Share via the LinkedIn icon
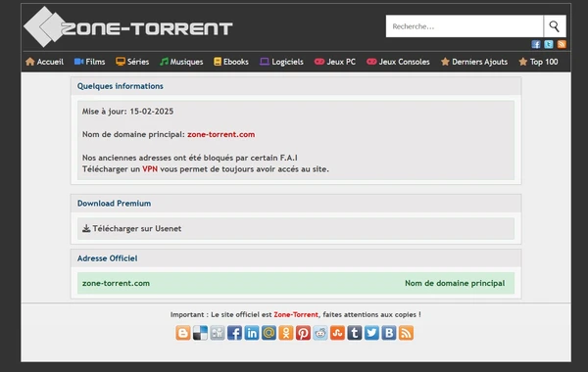This screenshot has width=588, height=372. point(252,333)
